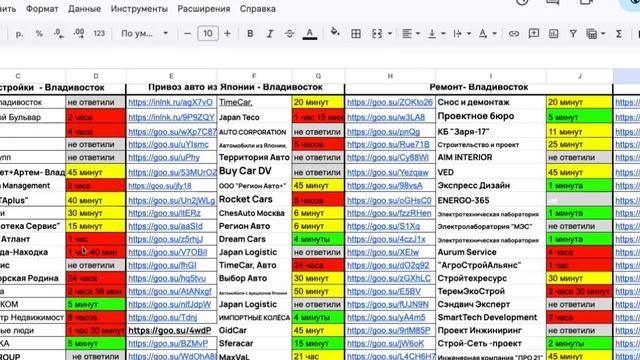Open the fill color bucket
The image size is (640, 360).
pyautogui.click(x=335, y=33)
